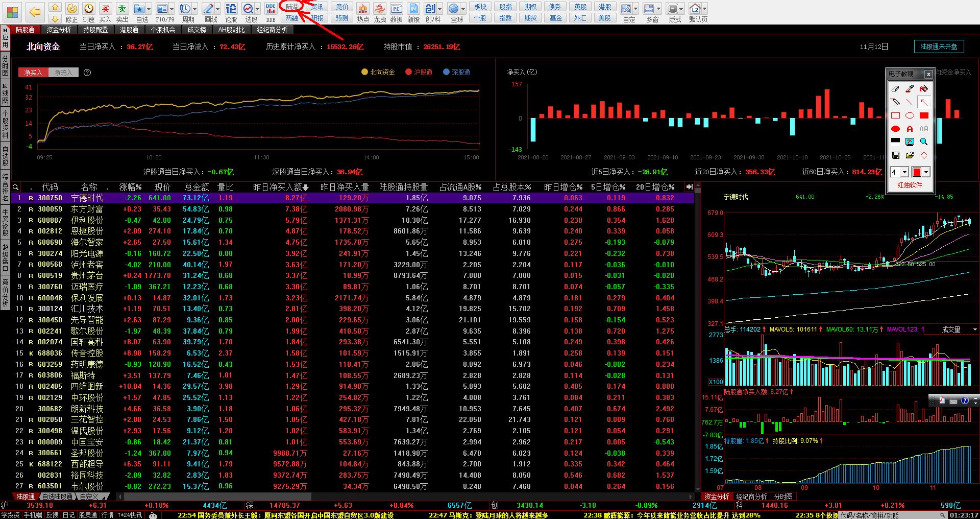Open the 选股 stock screener icon
Viewport: 980px width, 519px height.
point(249,9)
